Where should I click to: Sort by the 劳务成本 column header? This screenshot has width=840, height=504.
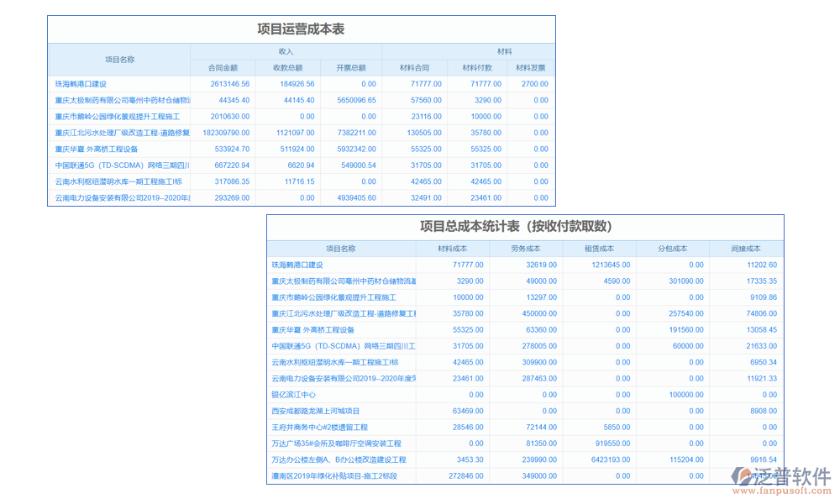coord(526,249)
